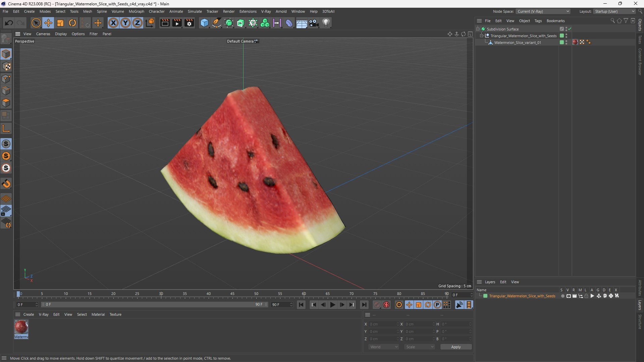Toggle Watermelon_Slice_variant_01 visibility dots
Image resolution: width=644 pixels, height=362 pixels.
(x=566, y=43)
